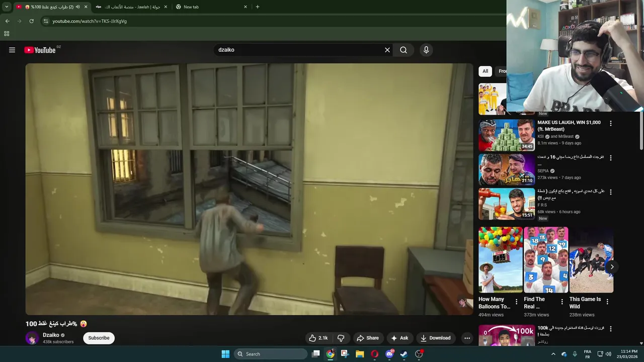Image resolution: width=644 pixels, height=362 pixels.
Task: Start voice search with the microphone
Action: tap(426, 50)
